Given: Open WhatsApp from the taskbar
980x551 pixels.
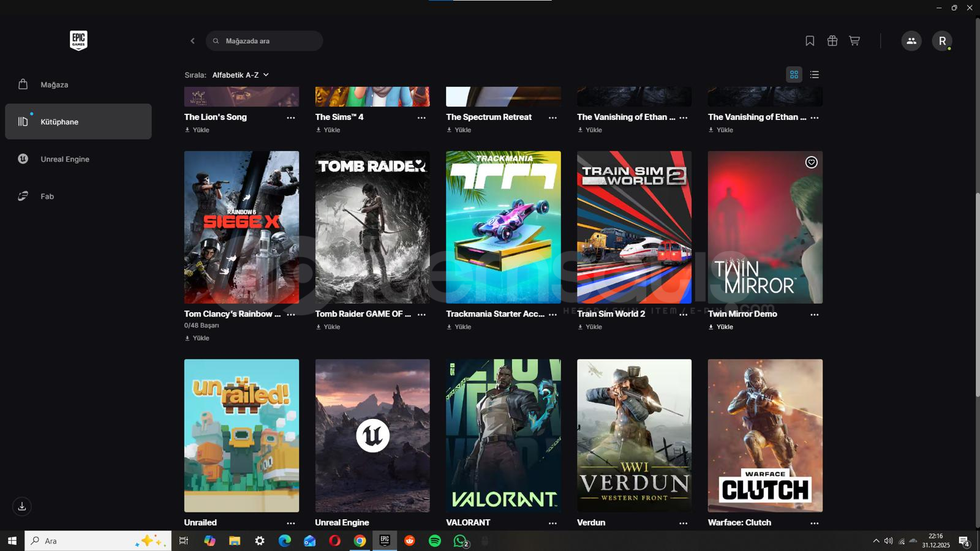Looking at the screenshot, I should point(460,541).
